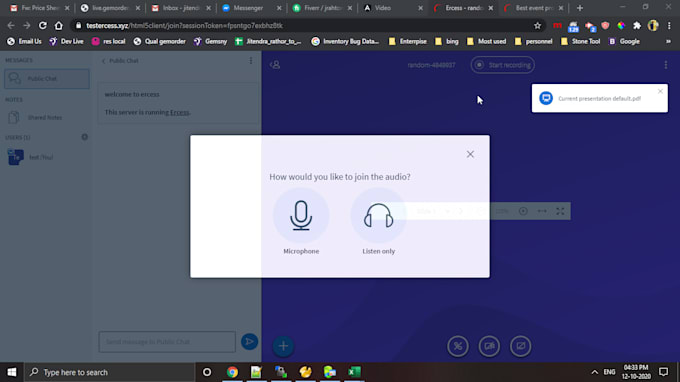Go to browser home page
680x382 pixels.
pyautogui.click(x=59, y=26)
